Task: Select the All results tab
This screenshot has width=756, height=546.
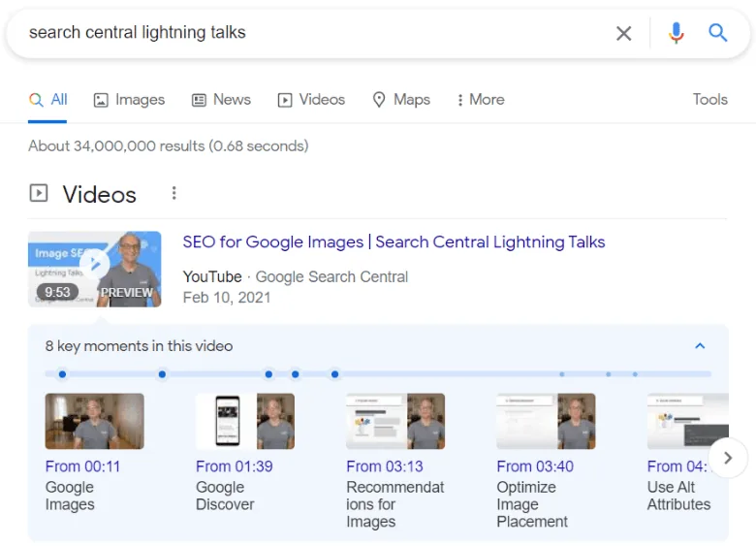Action: click(47, 99)
